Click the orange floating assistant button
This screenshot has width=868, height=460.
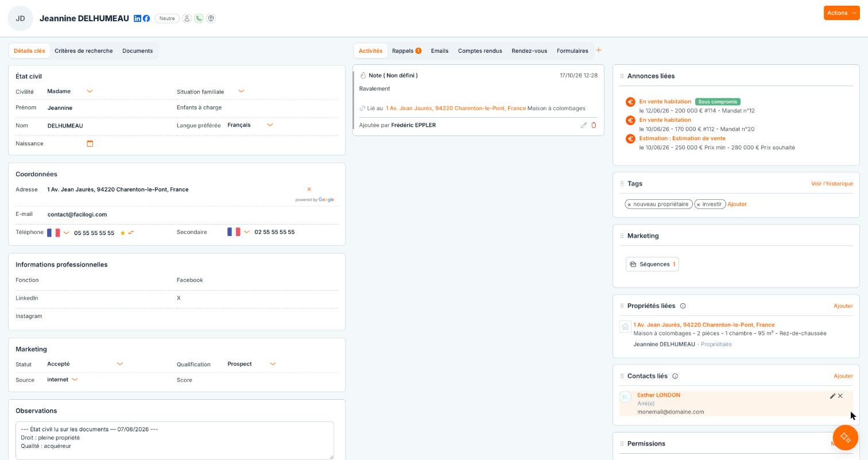click(845, 438)
